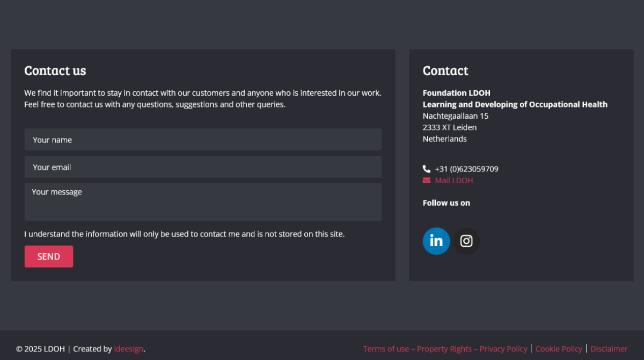Click the address line 'Nachtegaallaan 15'

click(x=456, y=116)
